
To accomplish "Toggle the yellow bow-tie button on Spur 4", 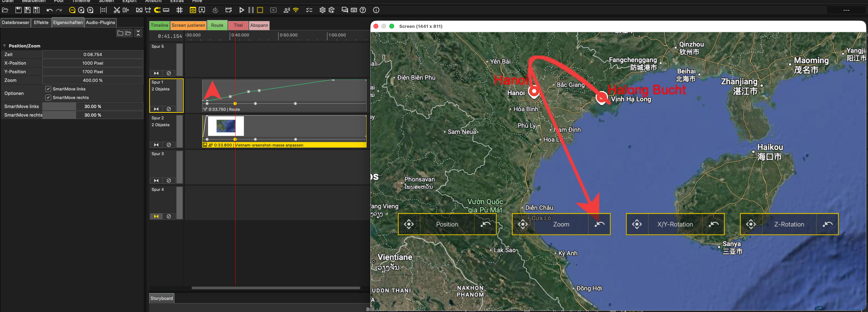I will [x=156, y=216].
